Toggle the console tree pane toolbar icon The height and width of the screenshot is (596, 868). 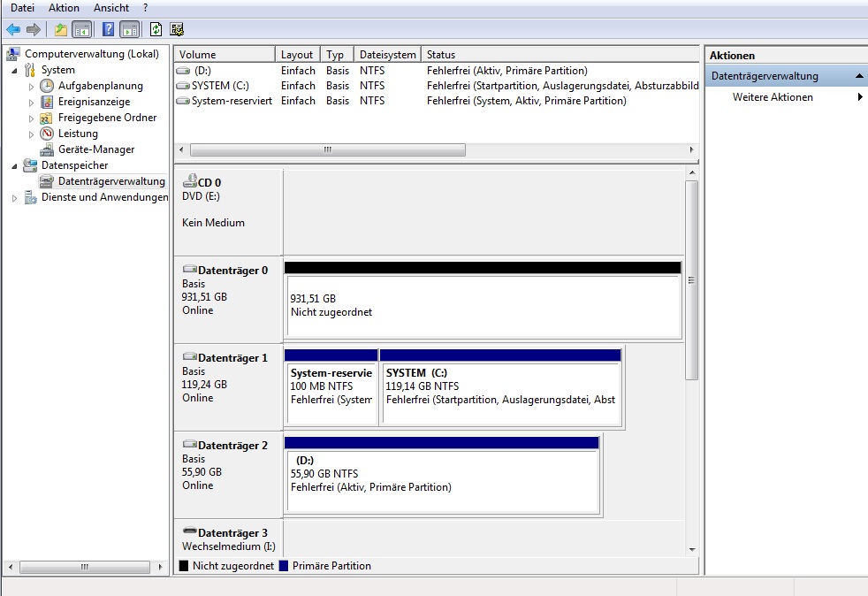click(x=82, y=29)
